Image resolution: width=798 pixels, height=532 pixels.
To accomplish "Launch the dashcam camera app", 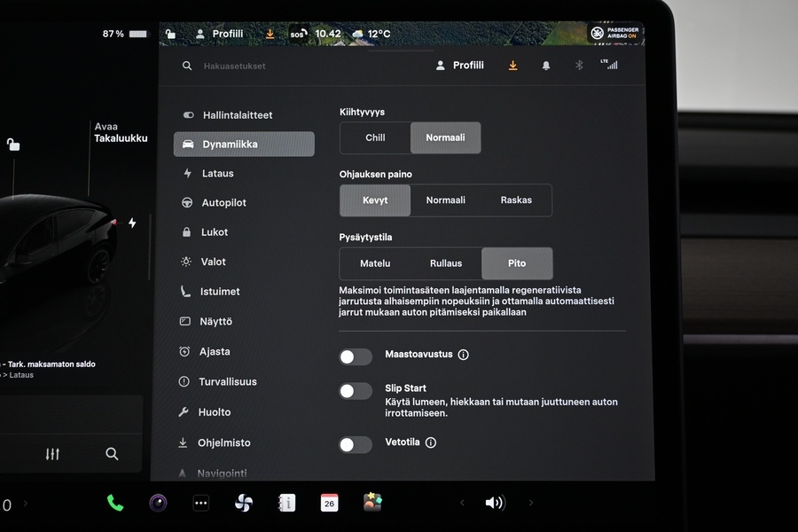I will pyautogui.click(x=158, y=503).
